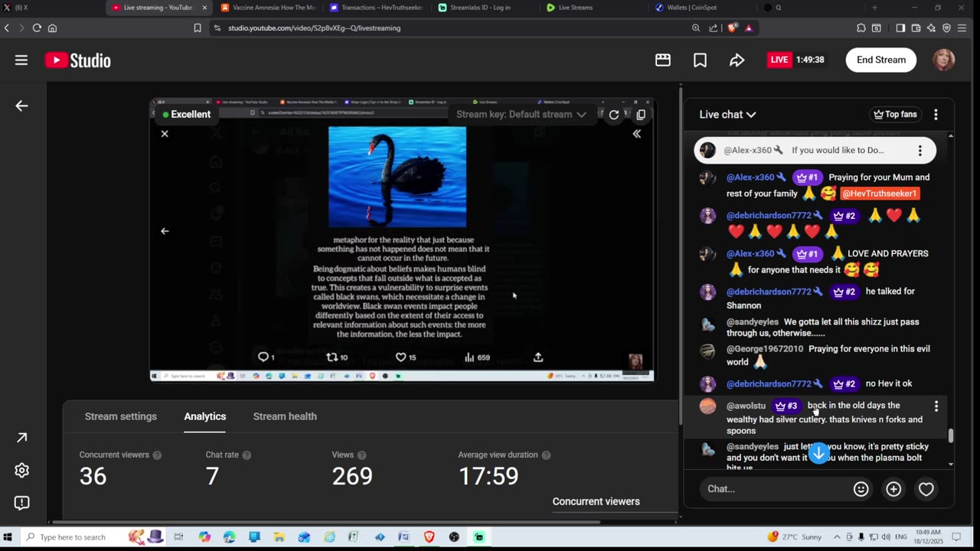The image size is (980, 551).
Task: Open Leo AI sparkle icon
Action: (931, 28)
